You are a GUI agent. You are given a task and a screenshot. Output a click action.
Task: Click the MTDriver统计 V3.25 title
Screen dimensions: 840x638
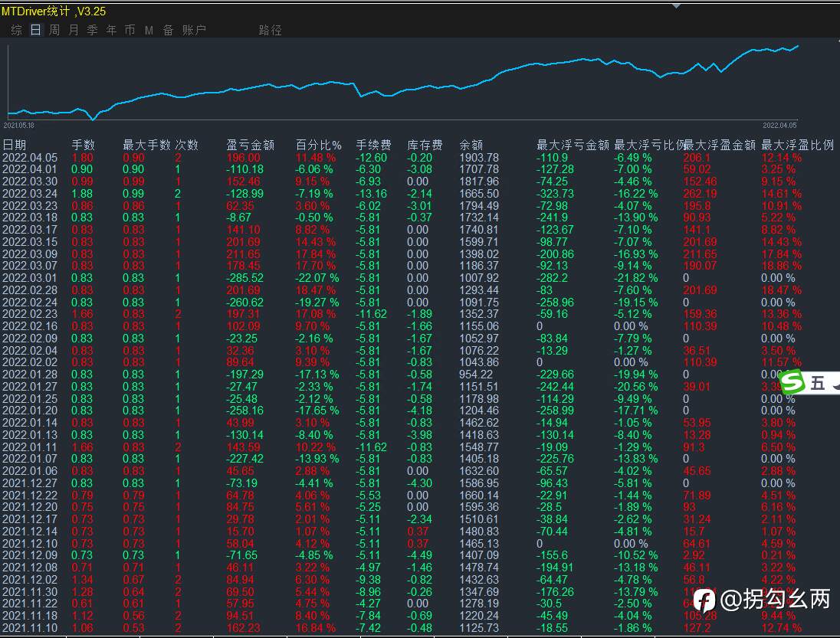coord(54,11)
